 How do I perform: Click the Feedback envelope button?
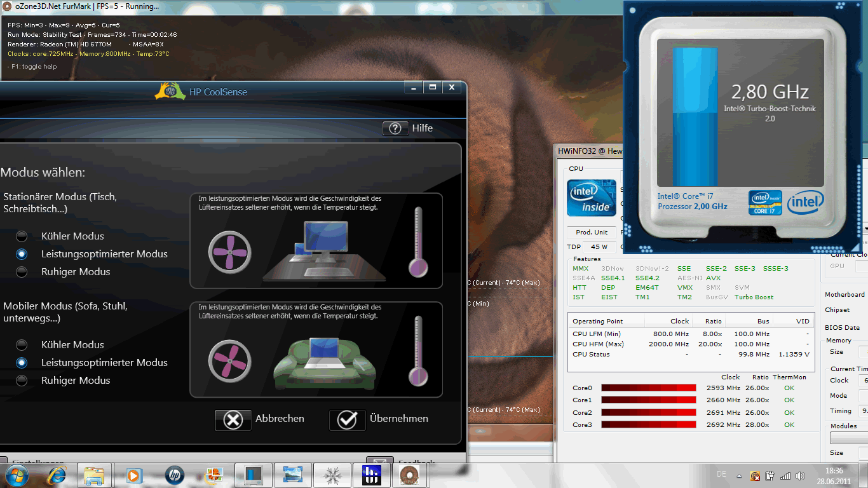tap(379, 461)
